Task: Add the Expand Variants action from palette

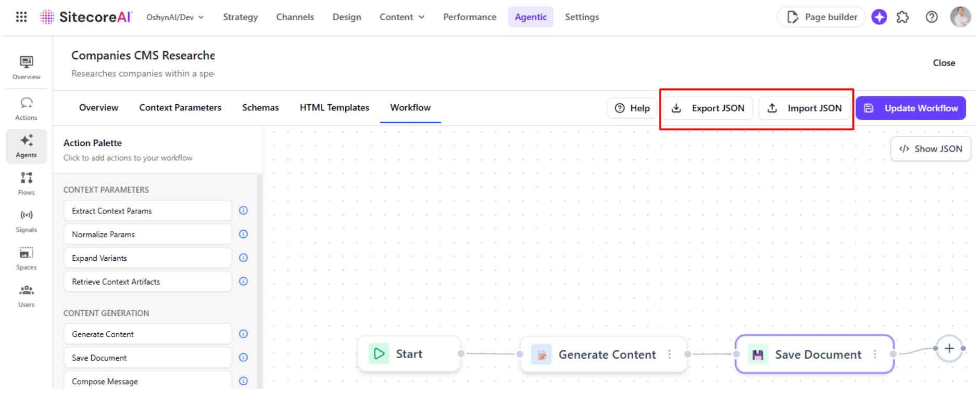Action: [x=147, y=258]
